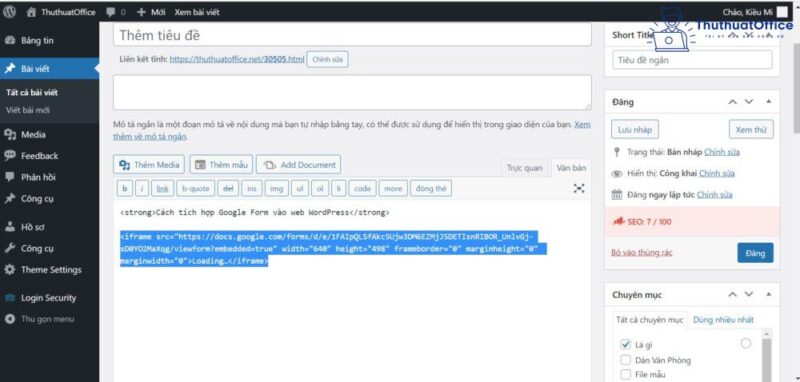
Task: Edit Hiển thị visibility Chỉnh sửa link
Action: [x=717, y=173]
